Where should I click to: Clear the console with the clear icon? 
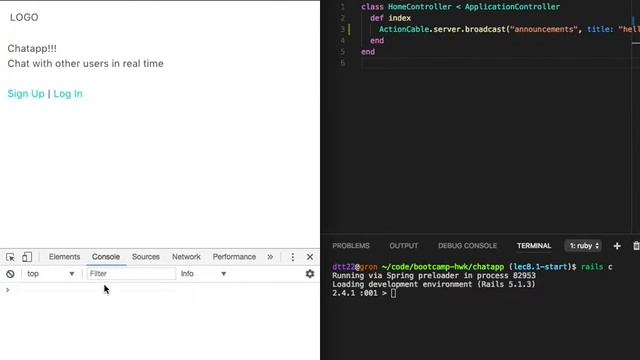pos(10,274)
